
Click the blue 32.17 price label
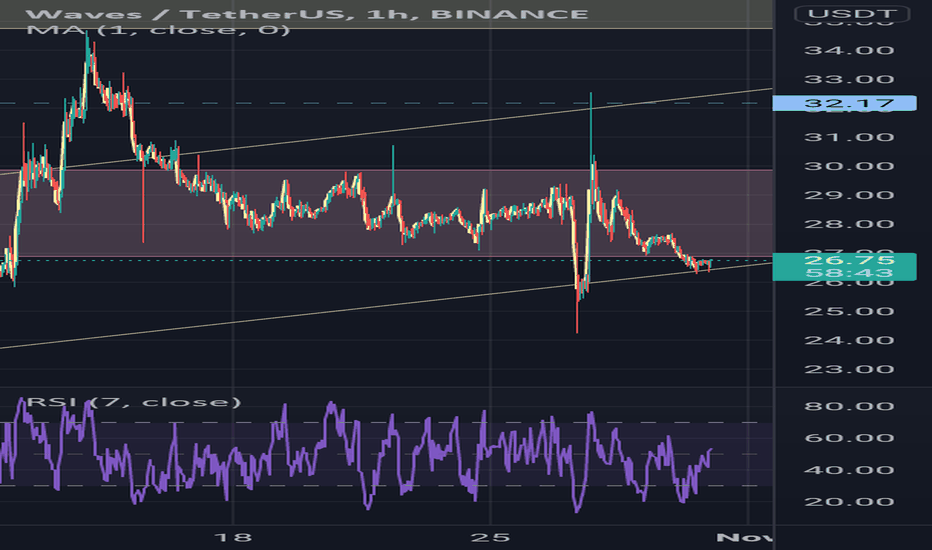click(844, 103)
